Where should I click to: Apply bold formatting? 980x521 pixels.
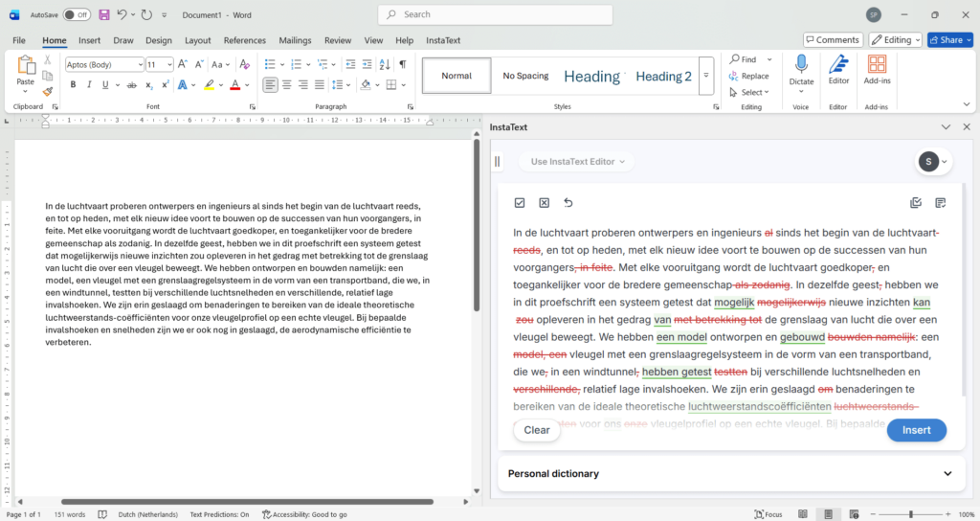coord(73,85)
